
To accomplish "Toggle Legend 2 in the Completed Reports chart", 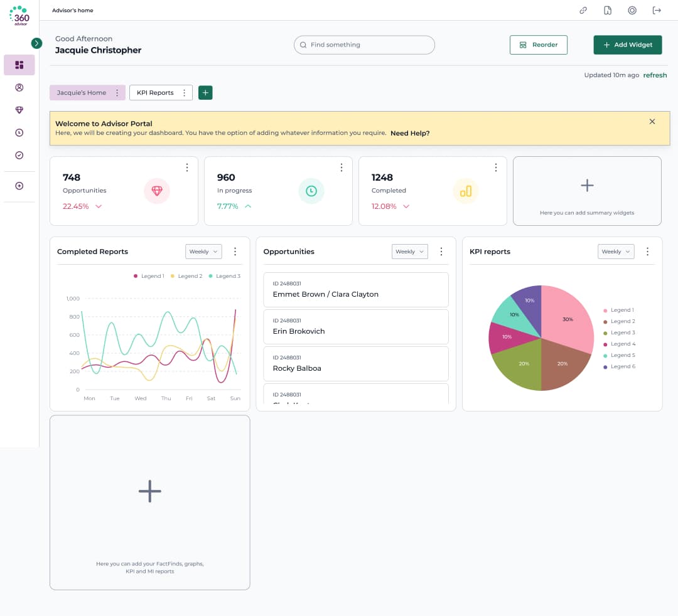I will (x=186, y=276).
